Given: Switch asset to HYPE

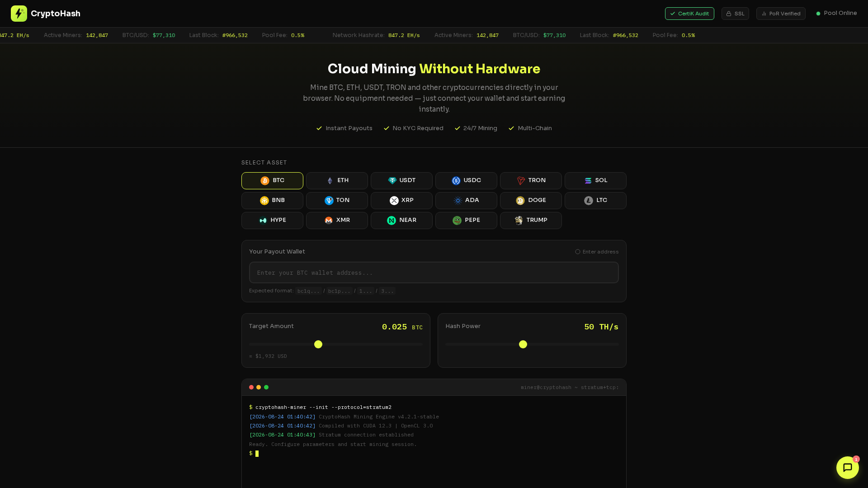Looking at the screenshot, I should [x=272, y=221].
